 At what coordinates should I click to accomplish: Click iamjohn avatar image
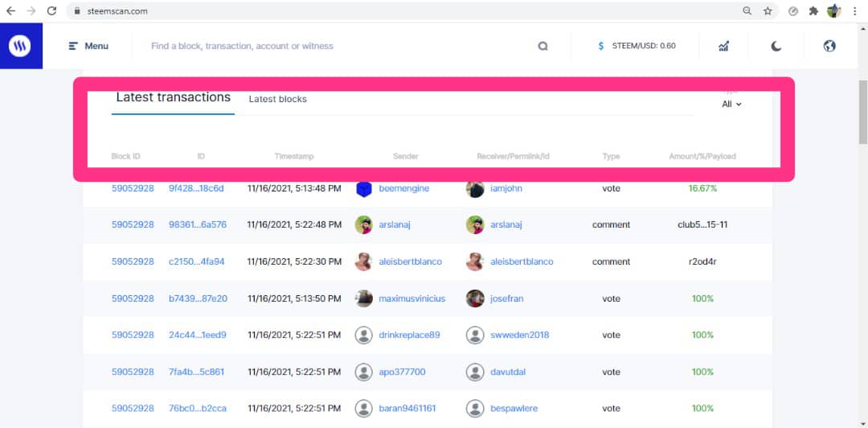[475, 188]
